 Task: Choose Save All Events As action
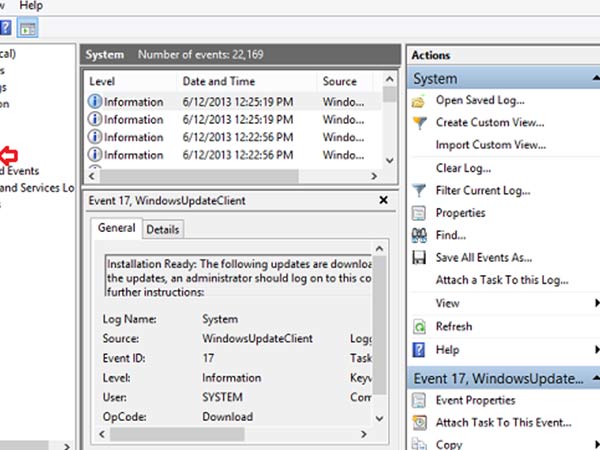pyautogui.click(x=484, y=258)
